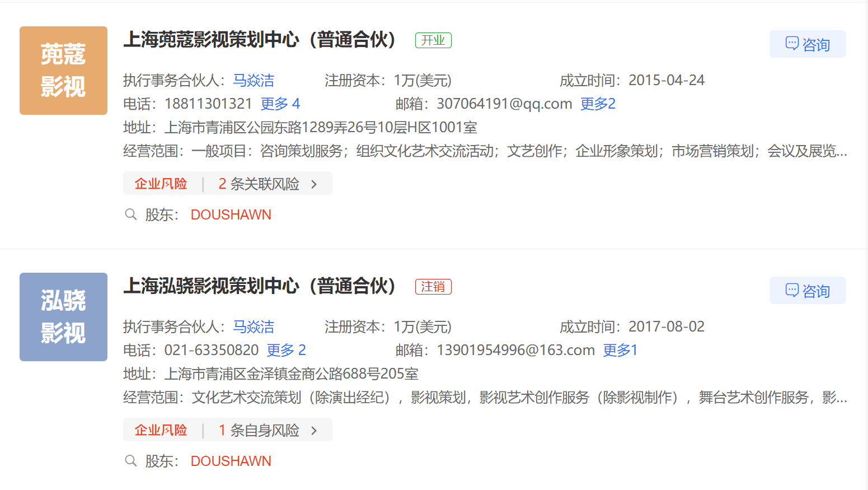868x490 pixels.
Task: Open 上海莵蔻影视策划中心 company title
Action: click(x=260, y=40)
